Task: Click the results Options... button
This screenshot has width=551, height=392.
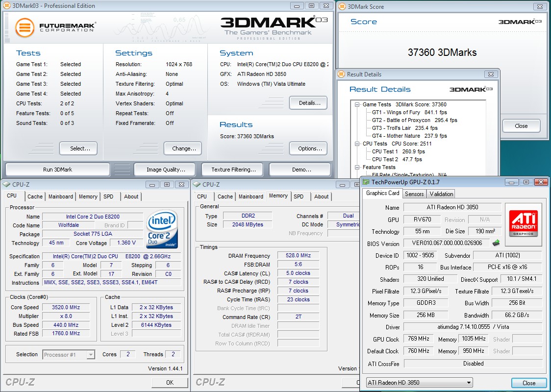Action: [308, 148]
